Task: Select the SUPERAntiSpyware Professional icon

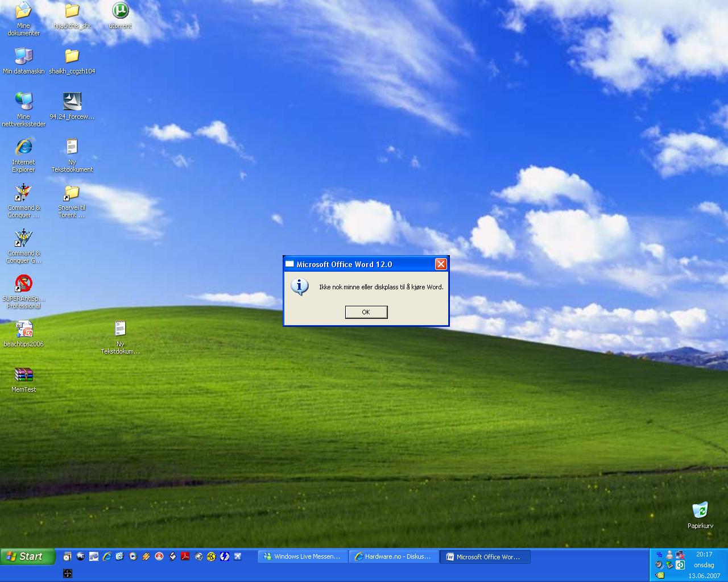Action: (x=23, y=292)
